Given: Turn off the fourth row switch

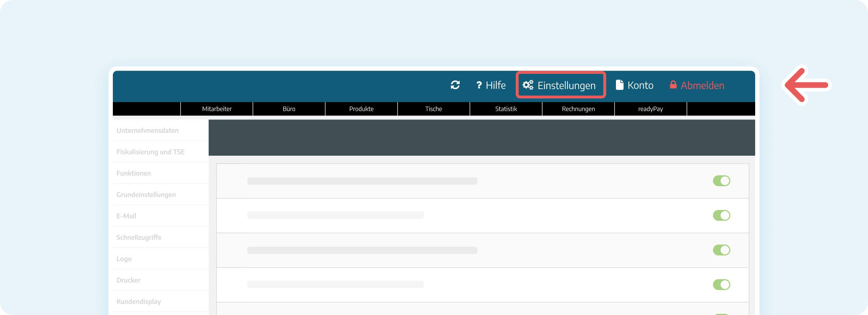Looking at the screenshot, I should tap(722, 285).
